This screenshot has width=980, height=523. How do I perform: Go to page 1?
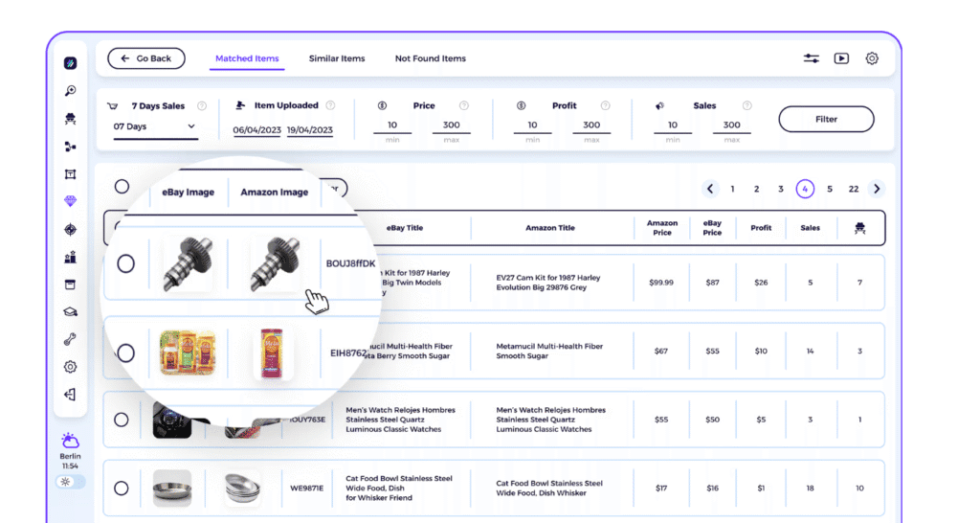[x=732, y=189]
